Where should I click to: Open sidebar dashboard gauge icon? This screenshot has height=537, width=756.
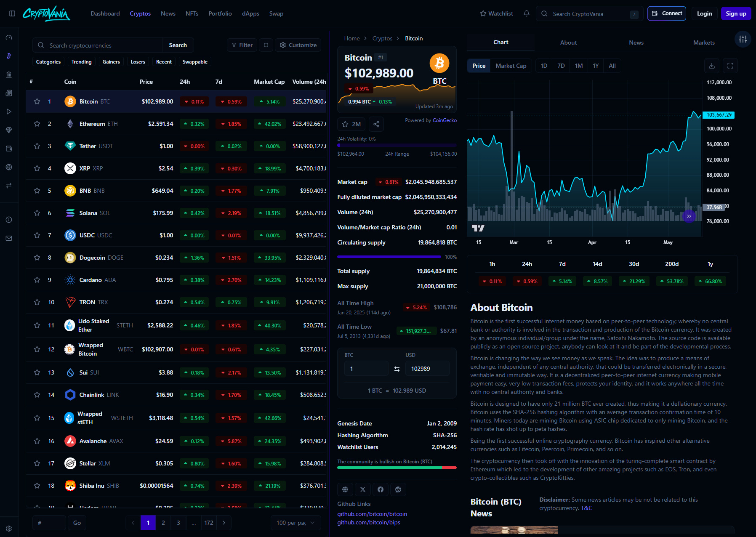tap(9, 37)
